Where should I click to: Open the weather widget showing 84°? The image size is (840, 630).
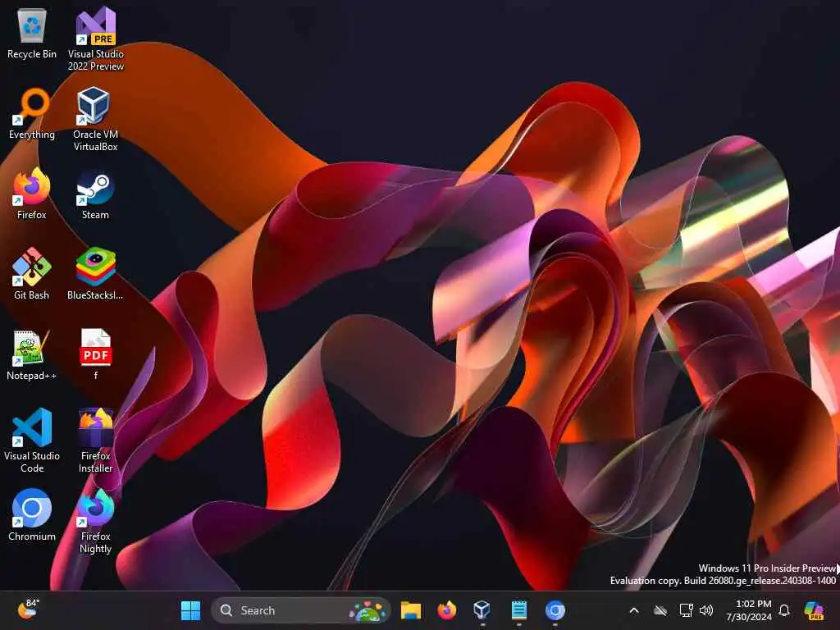28,609
